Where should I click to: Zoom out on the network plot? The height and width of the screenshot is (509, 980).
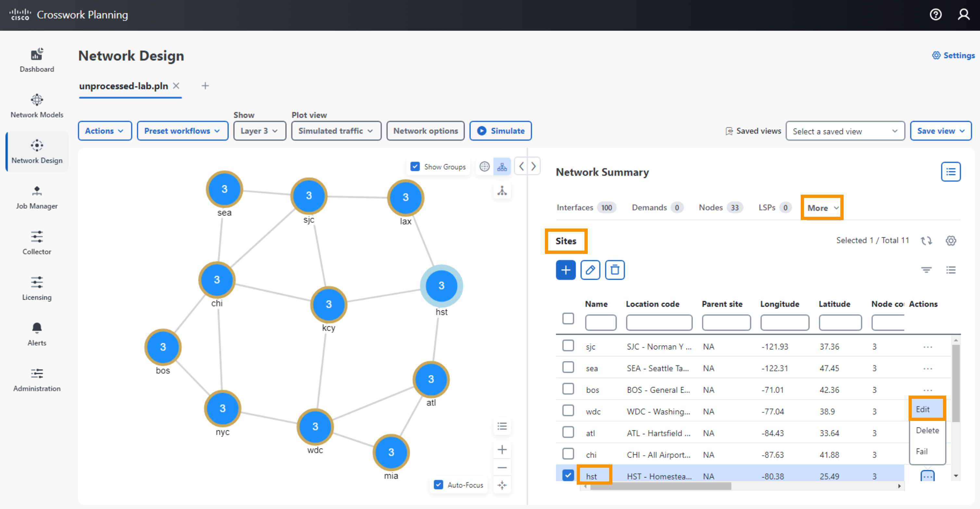(502, 467)
